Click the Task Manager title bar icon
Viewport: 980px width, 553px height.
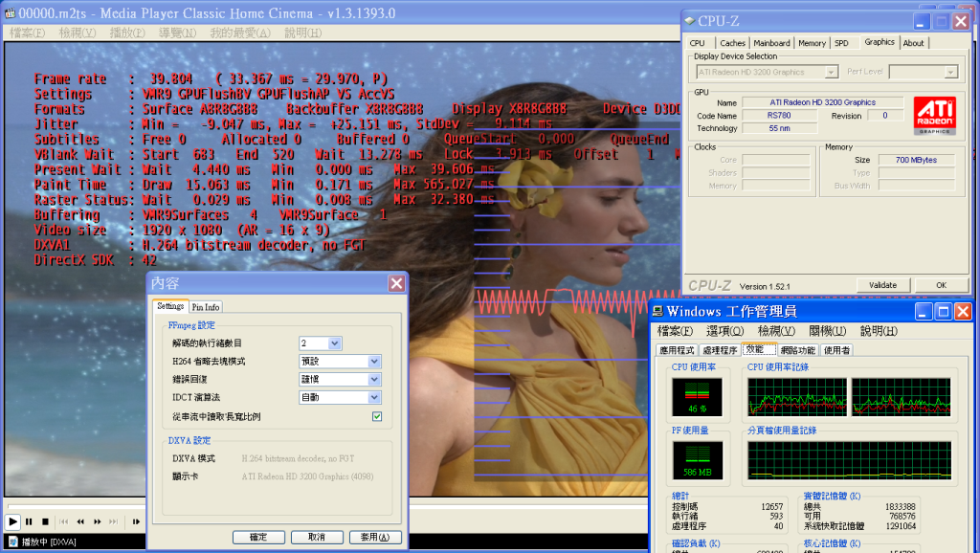(x=657, y=311)
